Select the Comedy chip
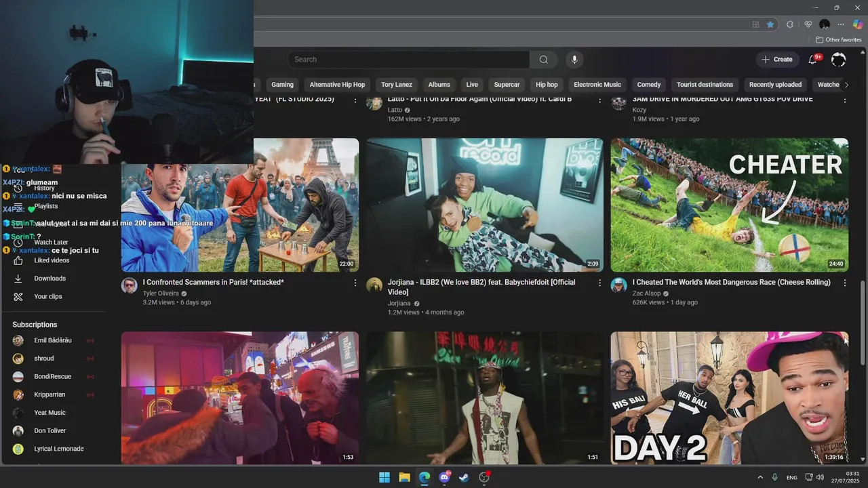The height and width of the screenshot is (488, 868). pos(649,85)
